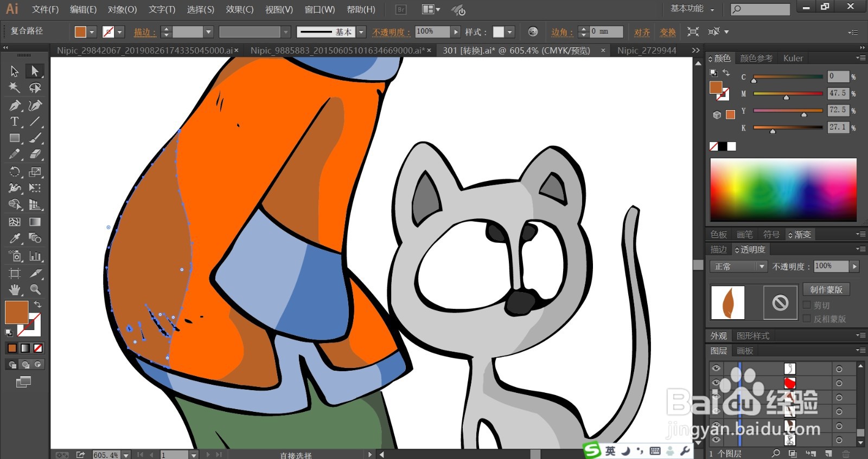This screenshot has width=868, height=459.
Task: Click the M magenta slider track
Action: tap(788, 93)
